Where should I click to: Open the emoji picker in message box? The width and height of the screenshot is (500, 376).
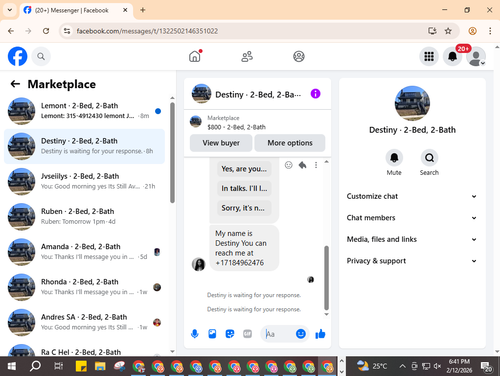(x=301, y=334)
